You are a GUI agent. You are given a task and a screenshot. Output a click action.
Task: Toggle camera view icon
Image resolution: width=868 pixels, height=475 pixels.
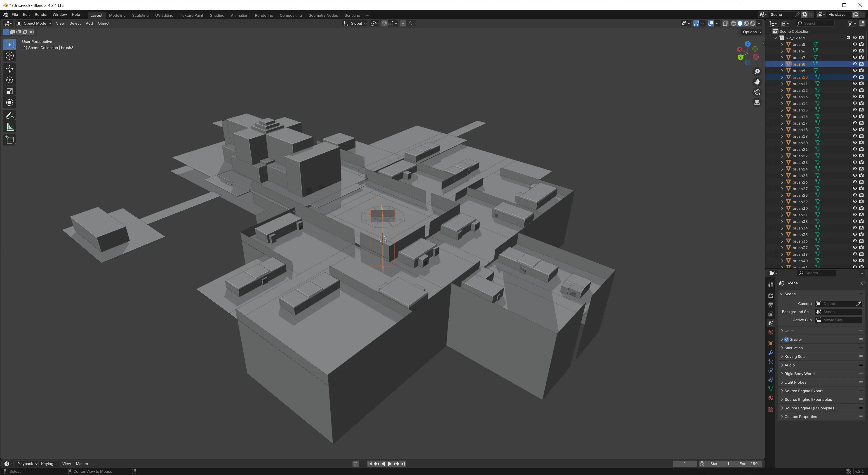tap(757, 92)
